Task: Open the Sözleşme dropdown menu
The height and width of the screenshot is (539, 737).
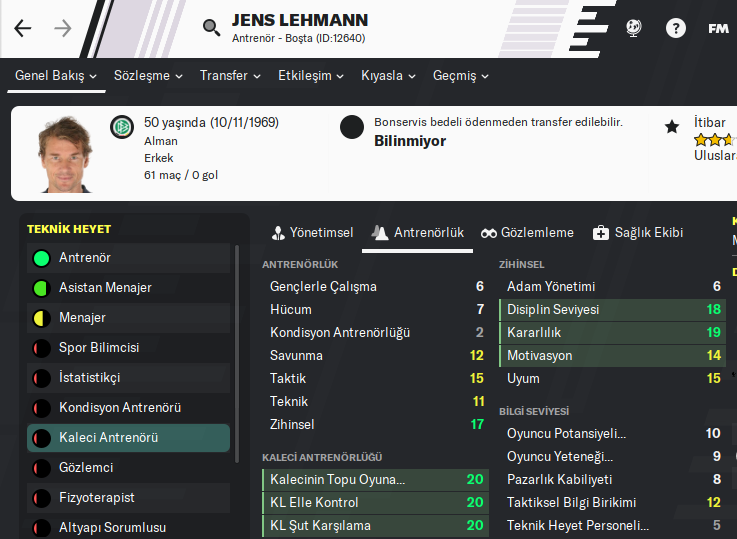Action: [149, 76]
